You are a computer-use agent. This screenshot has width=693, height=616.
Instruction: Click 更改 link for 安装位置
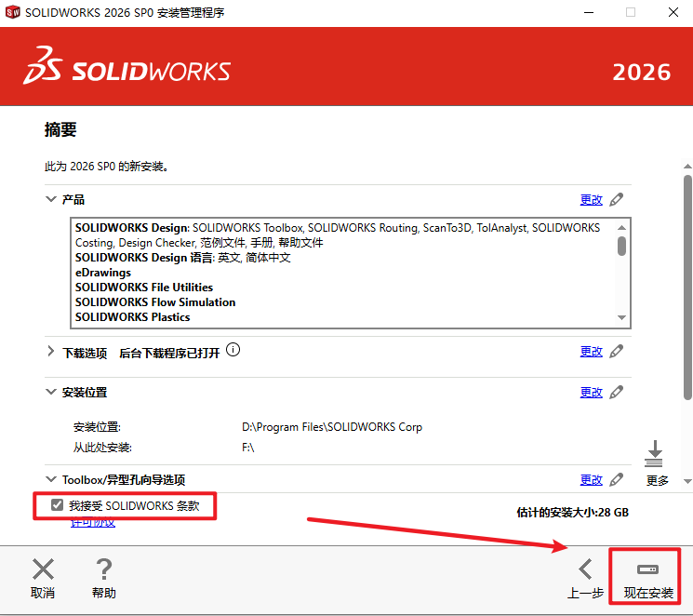[591, 392]
